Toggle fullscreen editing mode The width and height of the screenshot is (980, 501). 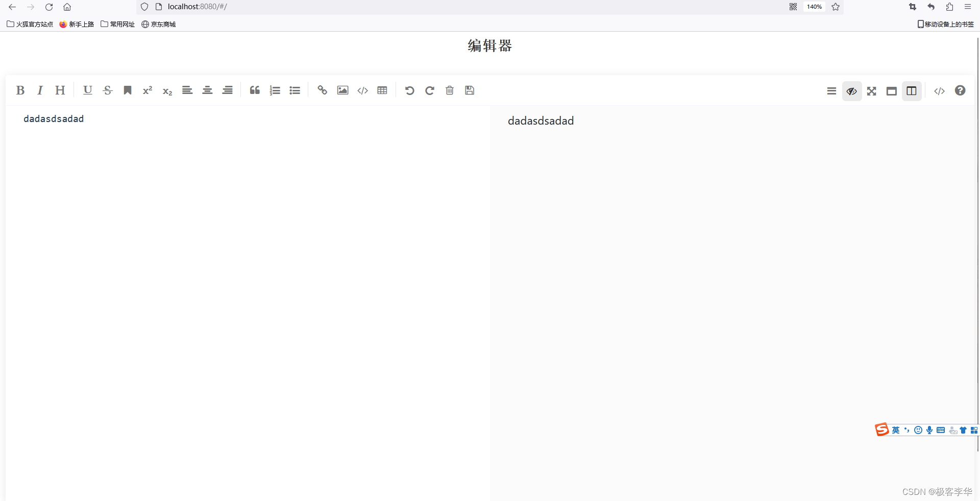(x=871, y=91)
